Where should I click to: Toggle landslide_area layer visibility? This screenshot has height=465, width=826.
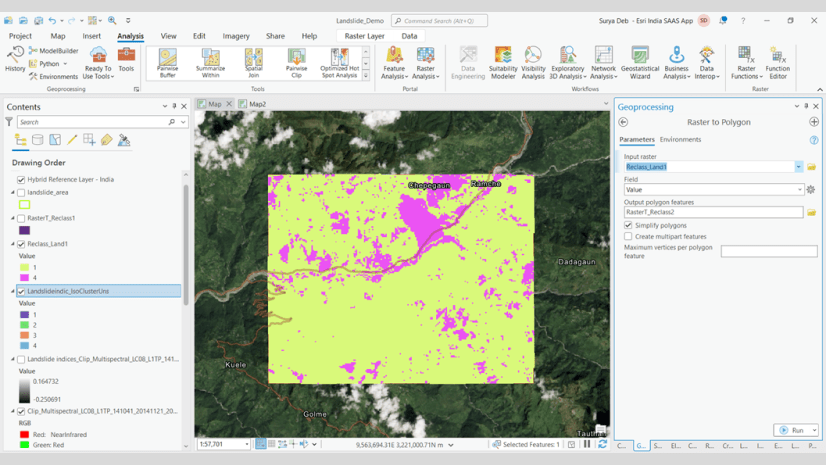click(x=21, y=193)
